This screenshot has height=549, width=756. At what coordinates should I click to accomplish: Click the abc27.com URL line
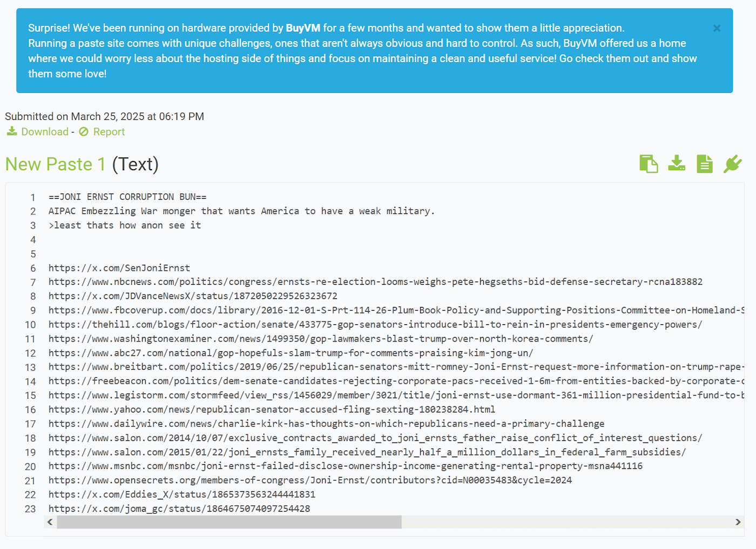[x=291, y=353]
